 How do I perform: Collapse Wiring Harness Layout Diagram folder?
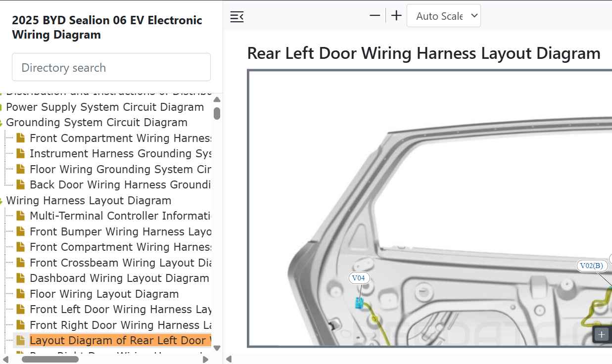pos(2,201)
